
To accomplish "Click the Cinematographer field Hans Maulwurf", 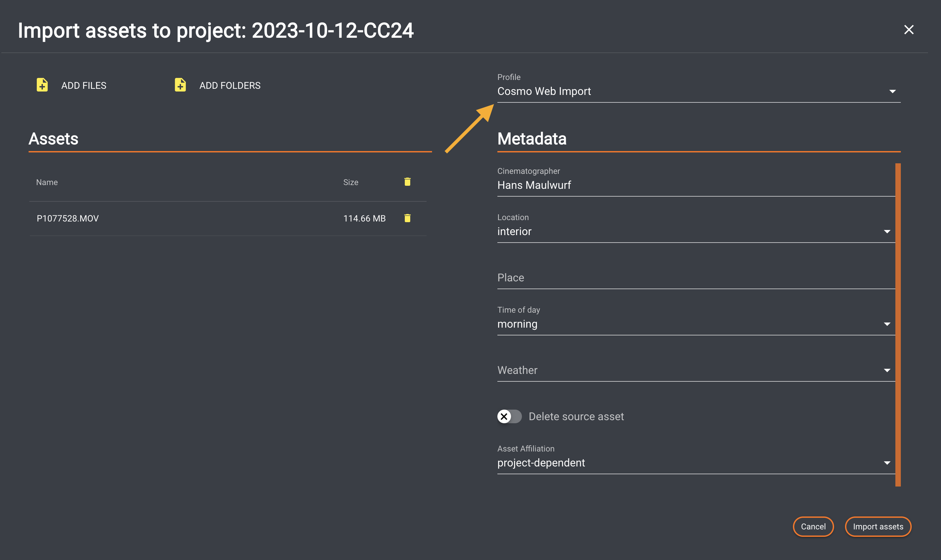I will click(696, 185).
